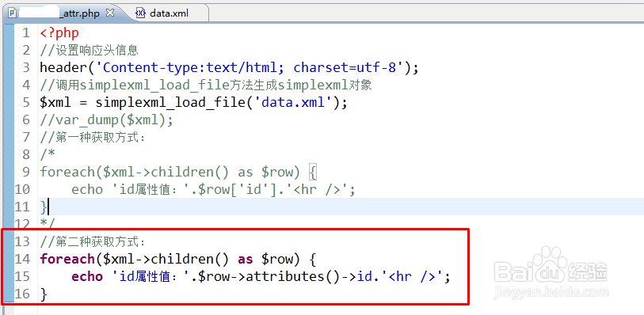This screenshot has height=315, width=644.
Task: Click the PHP file icon on first tab
Action: 13,13
